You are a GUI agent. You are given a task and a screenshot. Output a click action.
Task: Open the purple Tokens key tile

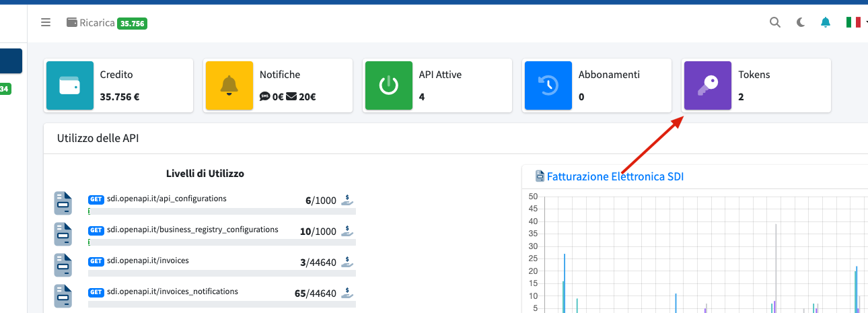click(707, 85)
